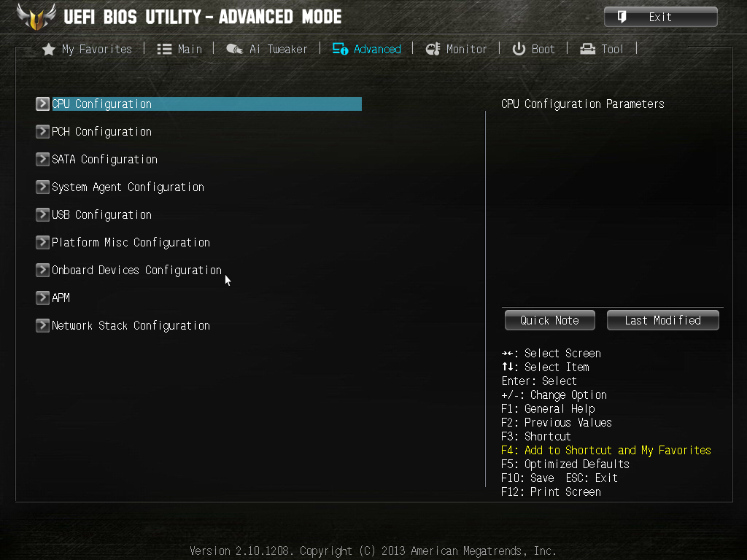Click the star icon beside My Favorites
This screenshot has height=560, width=747.
(48, 50)
